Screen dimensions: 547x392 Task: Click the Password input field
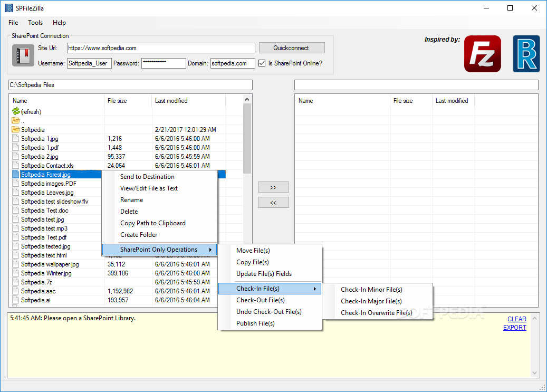click(164, 63)
